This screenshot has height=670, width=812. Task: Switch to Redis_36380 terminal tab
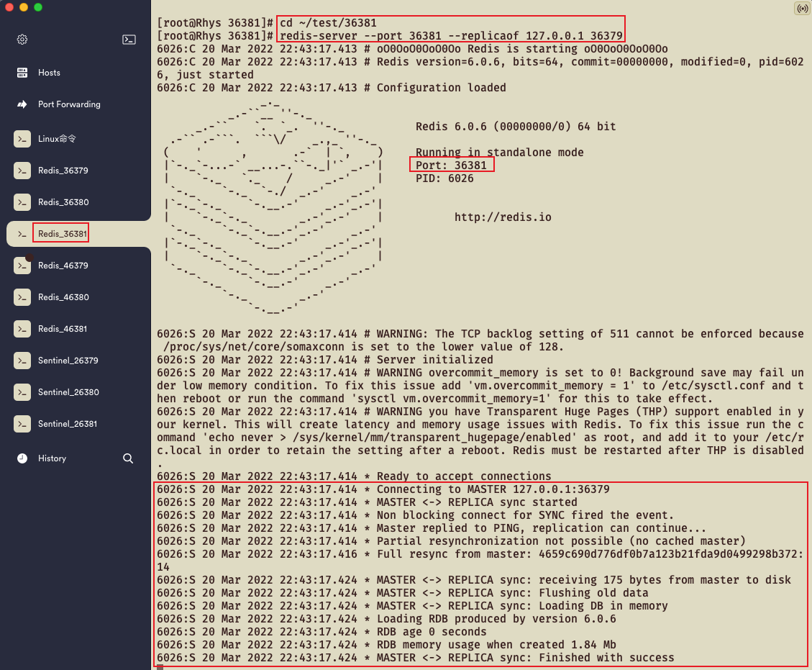pos(63,202)
